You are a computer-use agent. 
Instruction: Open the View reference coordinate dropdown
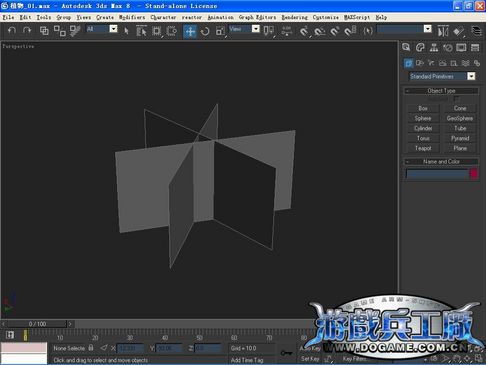pos(256,29)
